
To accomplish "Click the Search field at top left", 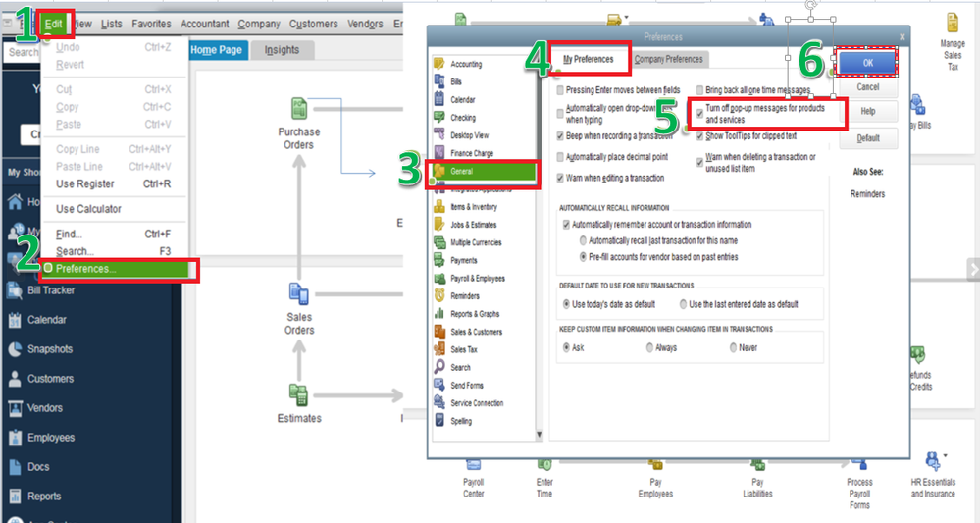I will pos(23,52).
